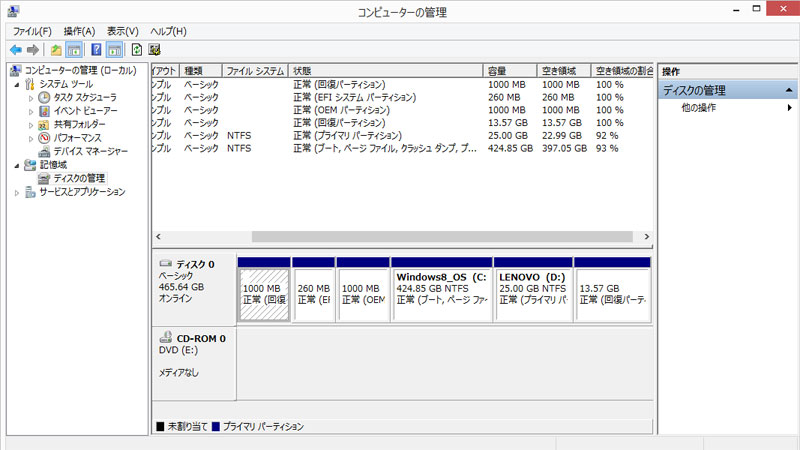800x450 pixels.
Task: Toggle the action pane show/hide button
Action: pyautogui.click(x=114, y=49)
